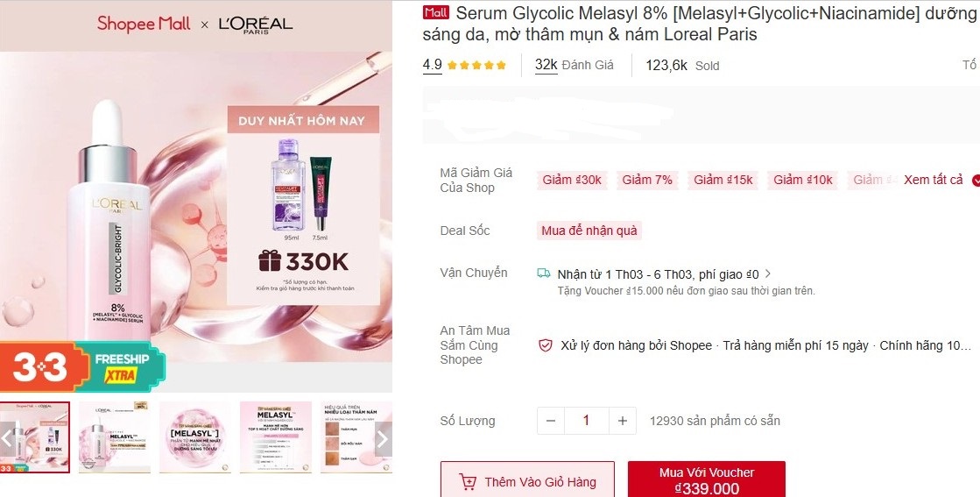980x497 pixels.
Task: Click the quantity input field showing 1
Action: [x=586, y=421]
